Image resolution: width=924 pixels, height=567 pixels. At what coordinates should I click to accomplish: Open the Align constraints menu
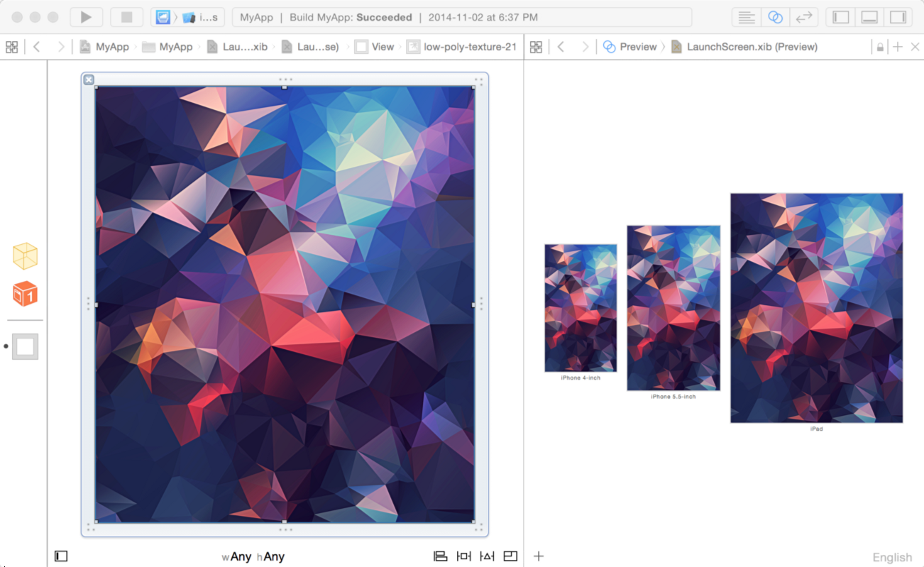click(x=440, y=556)
